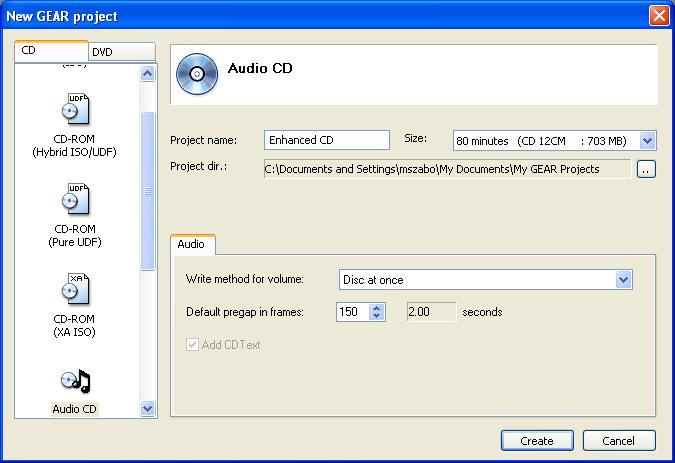Decrease the default pregap frames value

pyautogui.click(x=376, y=317)
